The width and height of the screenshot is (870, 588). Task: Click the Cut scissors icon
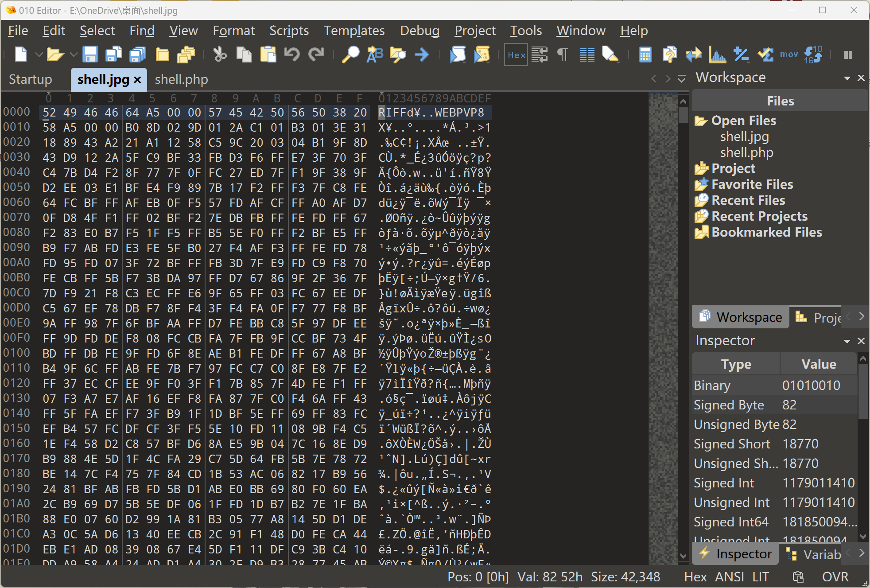coord(220,55)
